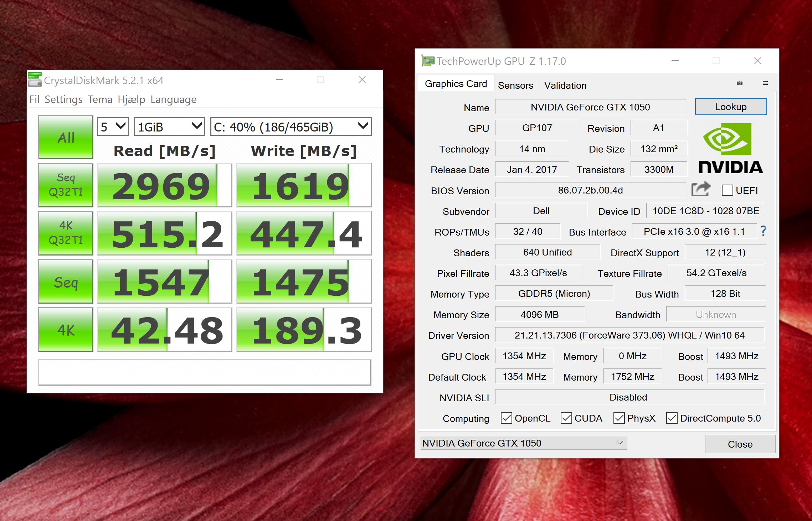This screenshot has height=521, width=812.
Task: Click the NVIDIA SLI value Disabled
Action: tap(629, 397)
